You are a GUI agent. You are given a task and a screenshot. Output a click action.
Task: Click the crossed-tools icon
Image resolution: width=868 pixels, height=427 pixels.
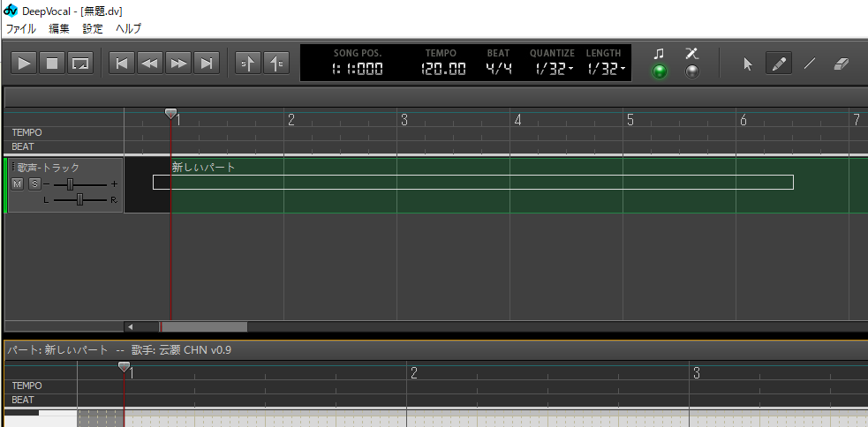(692, 54)
